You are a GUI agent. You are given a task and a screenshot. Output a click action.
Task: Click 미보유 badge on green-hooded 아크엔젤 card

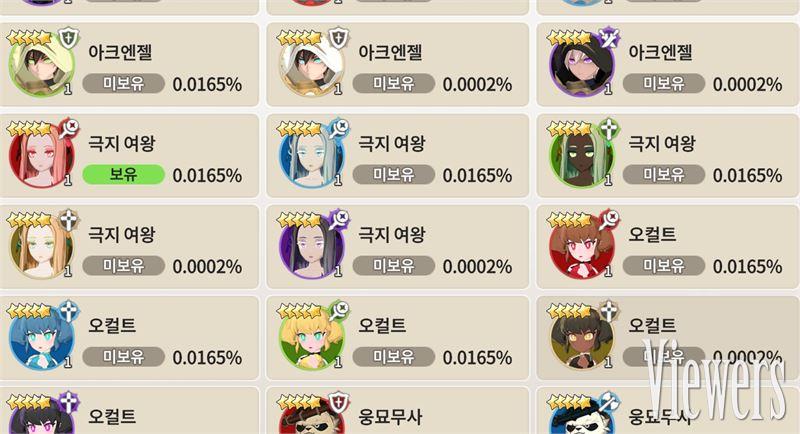tap(123, 83)
